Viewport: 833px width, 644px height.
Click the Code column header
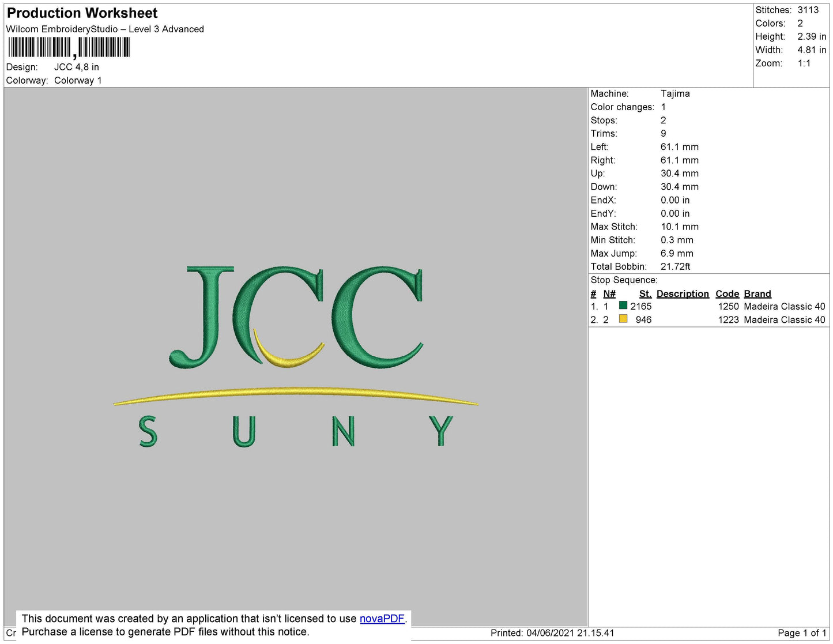727,293
